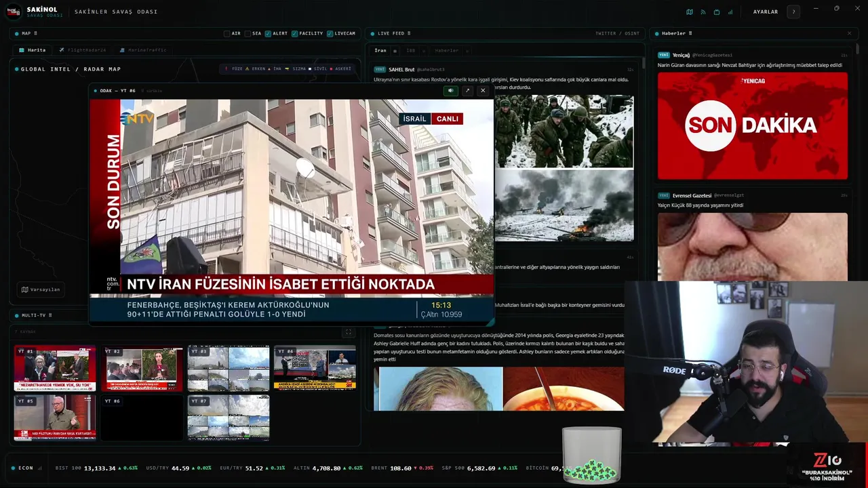Select the İran live feed tab

380,51
